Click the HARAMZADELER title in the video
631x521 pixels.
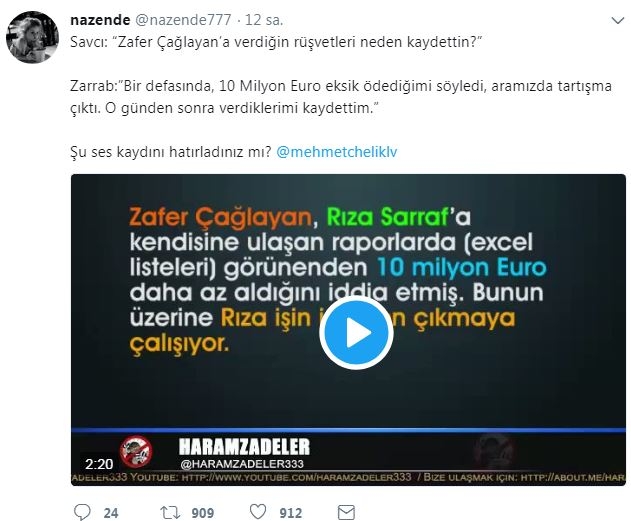[244, 447]
